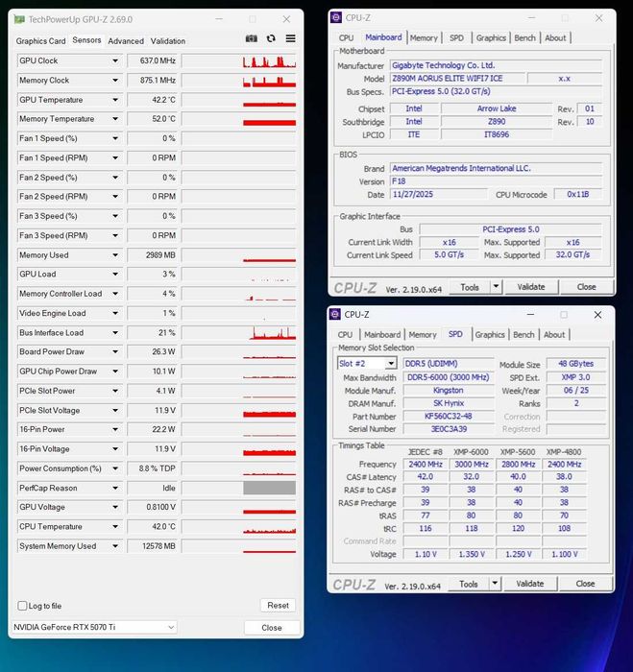Expand the PerfCap Reason dropdown
Viewport: 633px width, 672px height.
115,488
